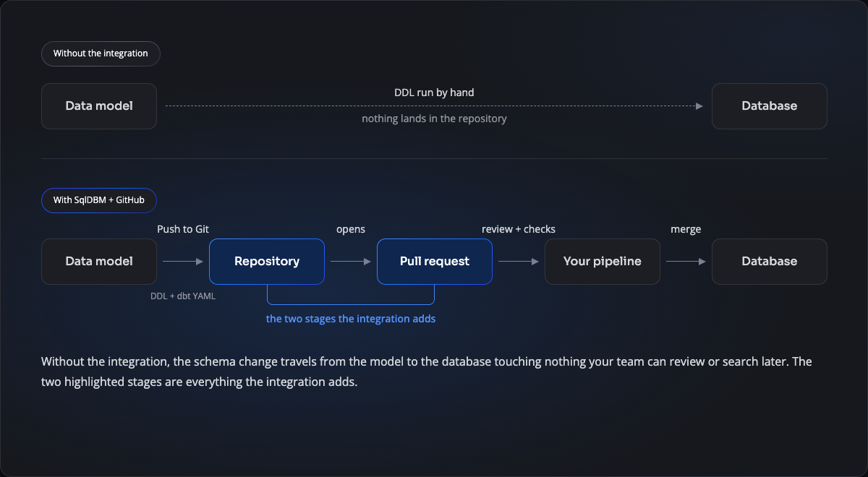The height and width of the screenshot is (477, 868).
Task: Click the "With SqlDBM + GitHub" pill label
Action: [x=99, y=200]
